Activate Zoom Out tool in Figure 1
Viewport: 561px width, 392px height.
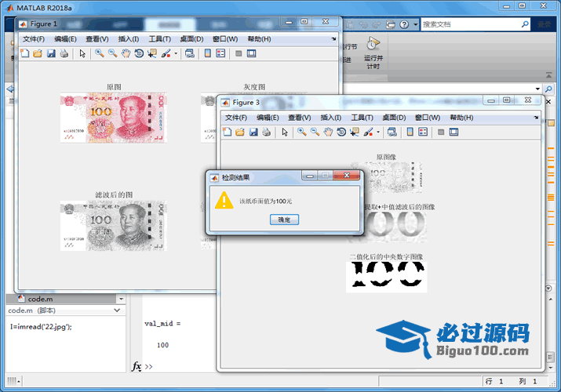tap(113, 53)
